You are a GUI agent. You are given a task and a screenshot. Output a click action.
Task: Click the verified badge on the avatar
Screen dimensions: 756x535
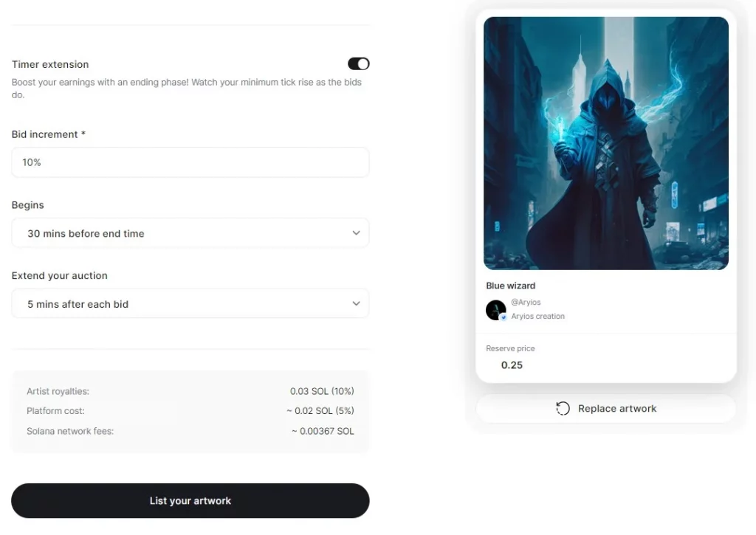504,317
